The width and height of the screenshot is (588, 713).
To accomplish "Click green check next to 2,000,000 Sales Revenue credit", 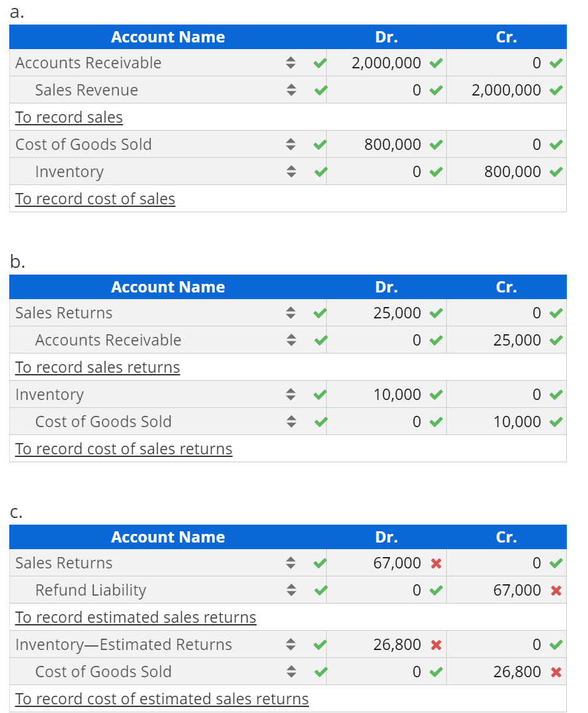I will pyautogui.click(x=556, y=90).
